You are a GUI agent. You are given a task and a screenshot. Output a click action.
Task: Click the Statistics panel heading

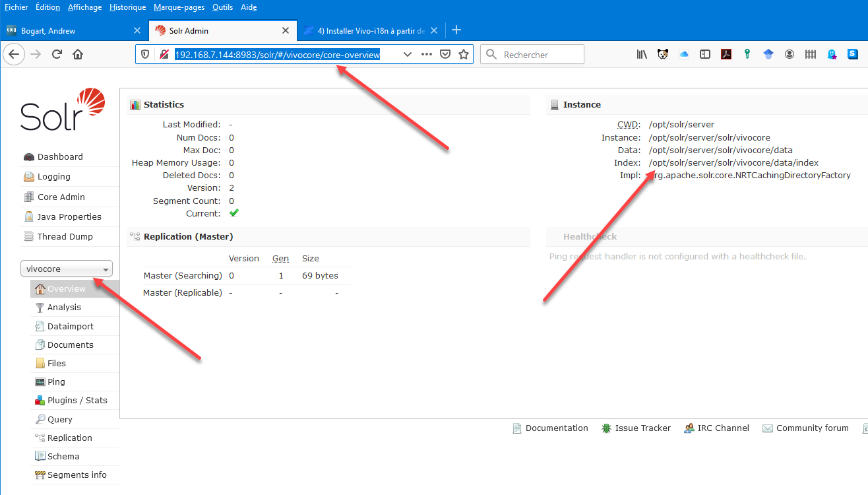click(x=164, y=105)
